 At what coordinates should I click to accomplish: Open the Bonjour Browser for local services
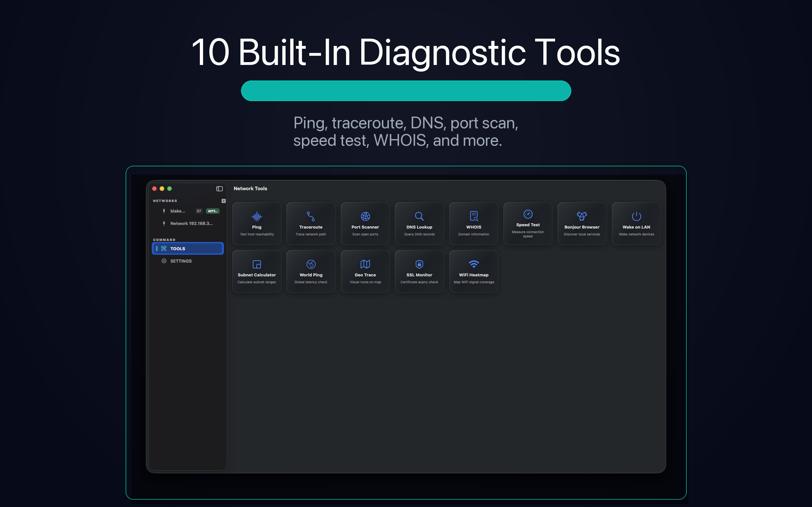click(582, 223)
